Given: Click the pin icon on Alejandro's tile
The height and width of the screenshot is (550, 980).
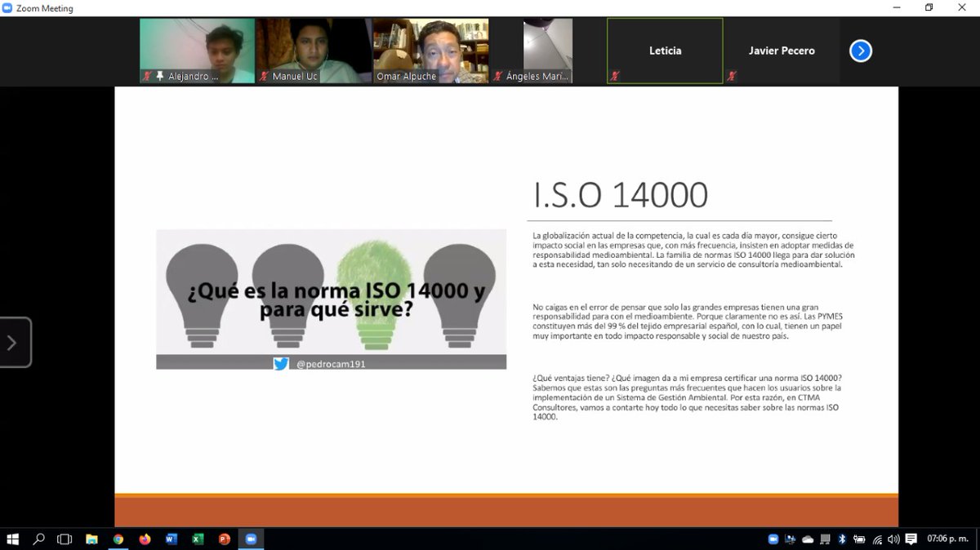Looking at the screenshot, I should [x=160, y=76].
